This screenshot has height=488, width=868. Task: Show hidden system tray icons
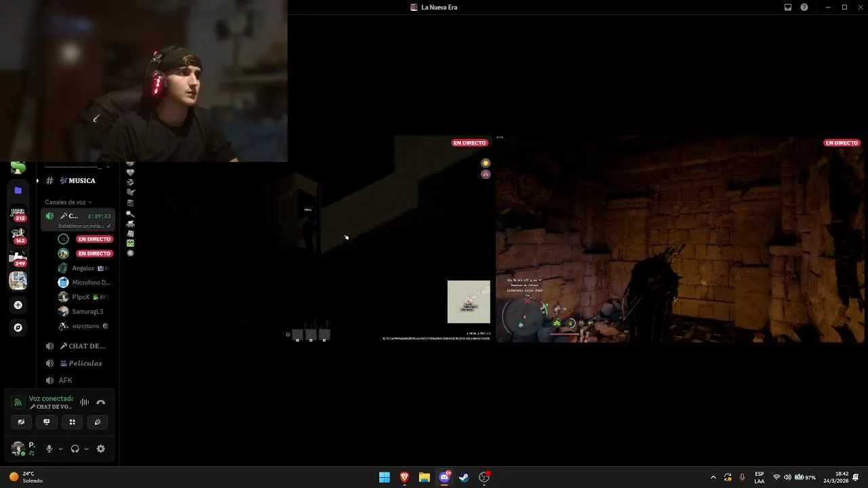pyautogui.click(x=713, y=477)
